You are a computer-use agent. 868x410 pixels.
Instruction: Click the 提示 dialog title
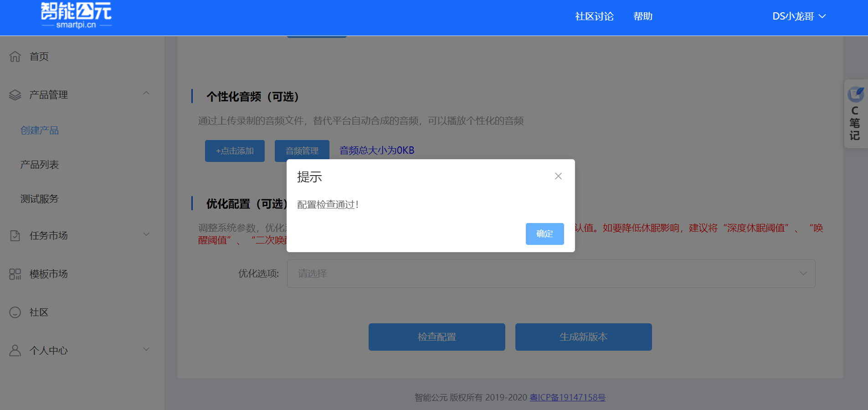point(309,177)
